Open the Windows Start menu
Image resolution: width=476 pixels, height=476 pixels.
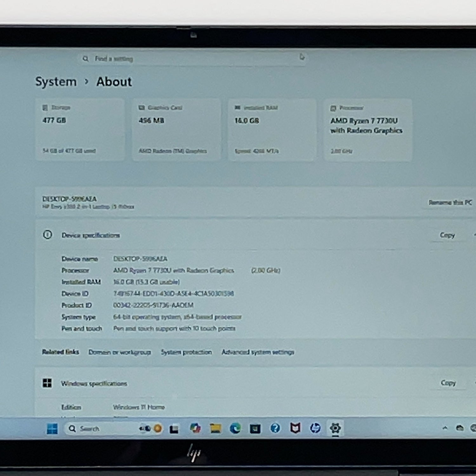coord(52,429)
